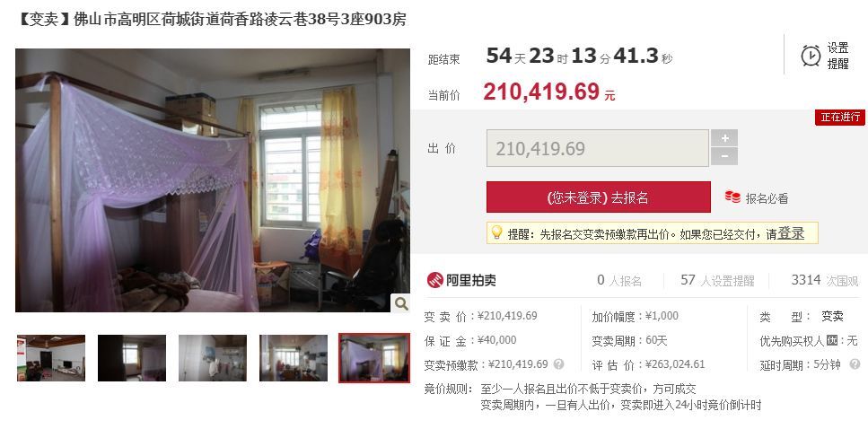Select fourth thumbnail of kitchen area
The height and width of the screenshot is (429, 868).
(294, 358)
